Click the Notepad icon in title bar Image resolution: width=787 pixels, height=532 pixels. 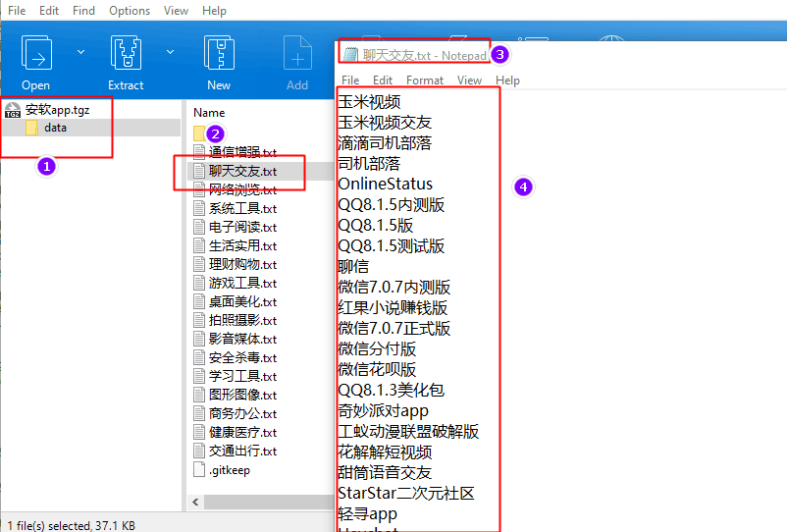(351, 54)
